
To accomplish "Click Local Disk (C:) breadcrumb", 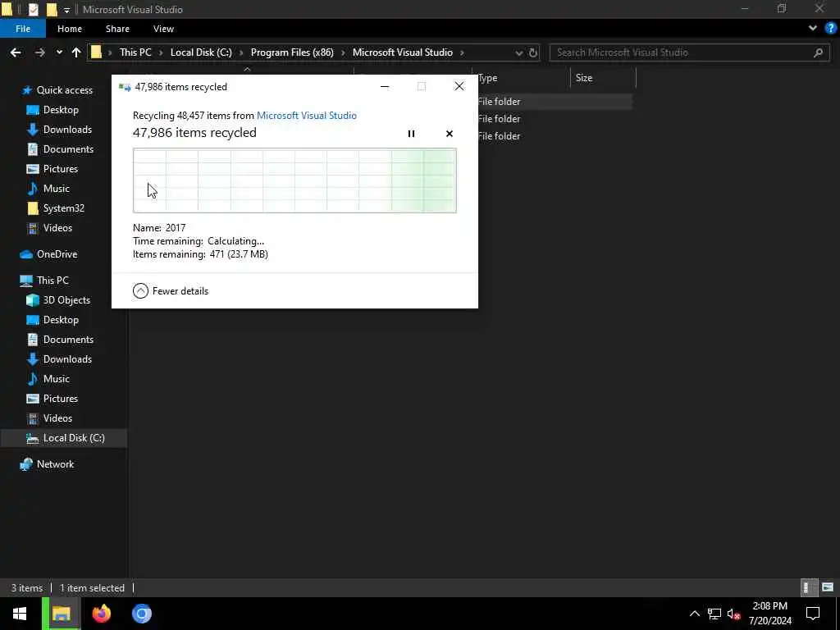I will (201, 52).
